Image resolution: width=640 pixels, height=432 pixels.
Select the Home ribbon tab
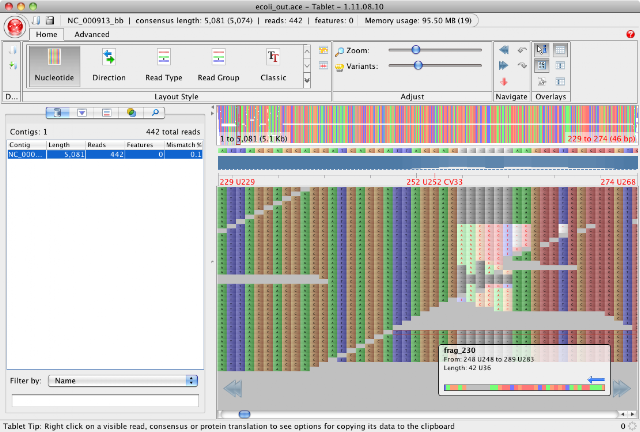coord(47,34)
